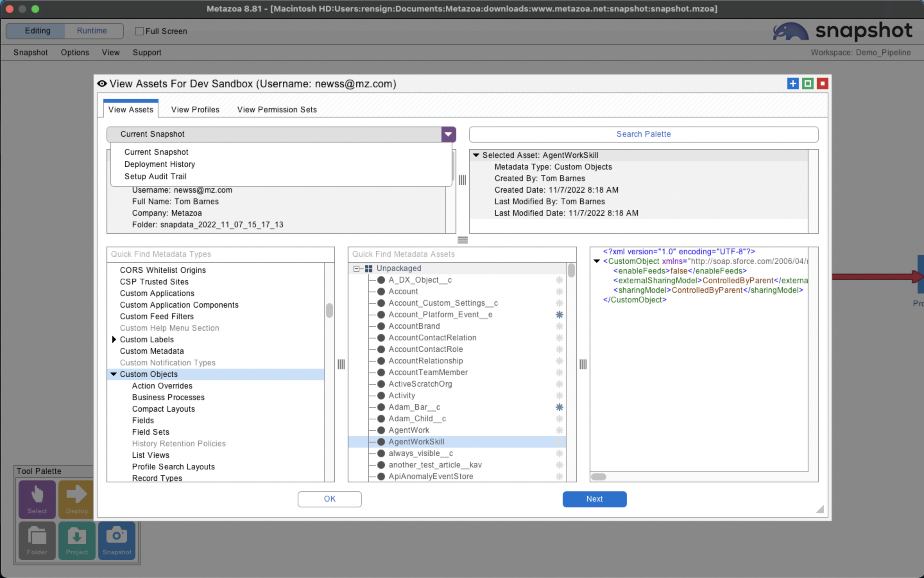
Task: Click the grid icon beside Unpackaged
Action: (x=368, y=269)
